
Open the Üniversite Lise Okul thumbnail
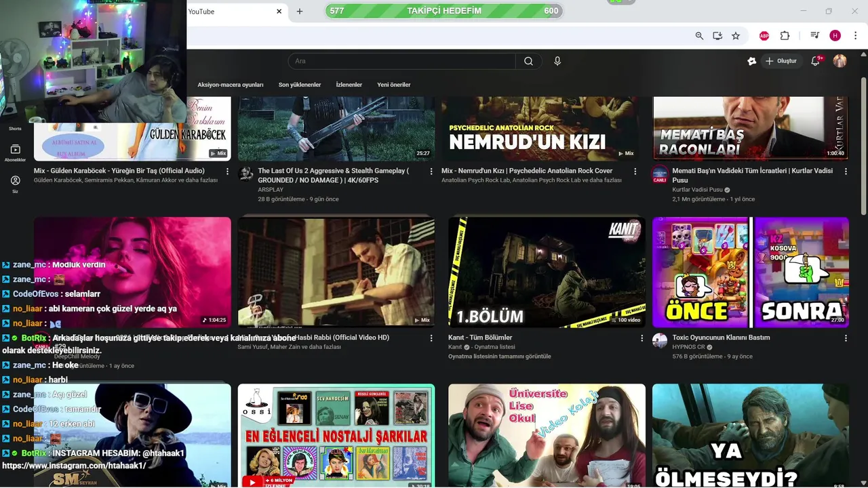tap(547, 436)
